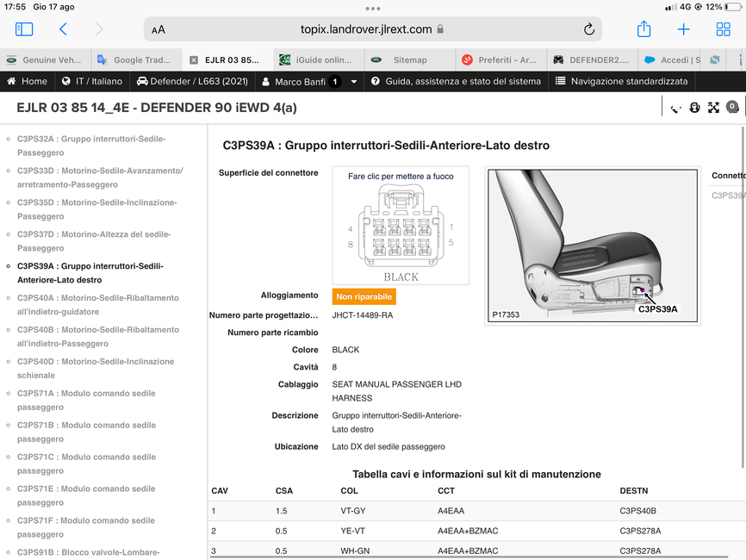
Task: Click wire colour YE-VT
Action: click(x=353, y=531)
